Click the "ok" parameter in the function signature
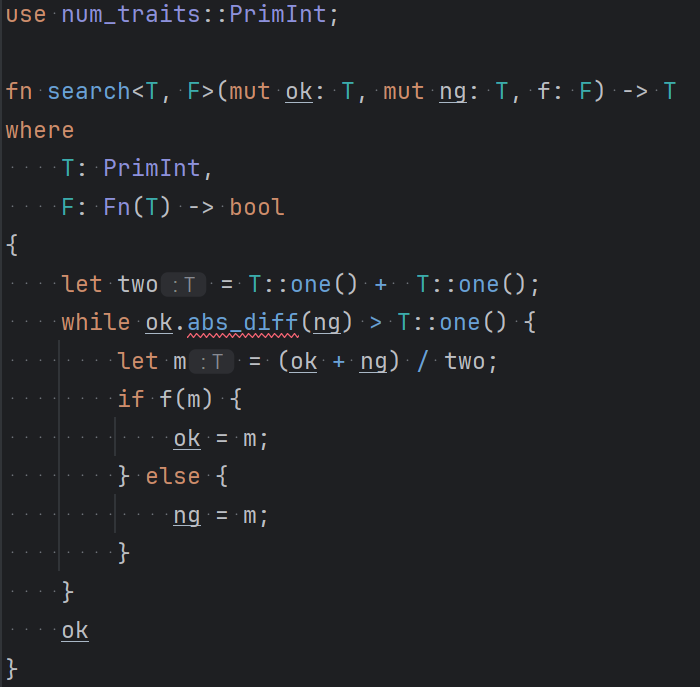This screenshot has height=687, width=700. pyautogui.click(x=299, y=91)
